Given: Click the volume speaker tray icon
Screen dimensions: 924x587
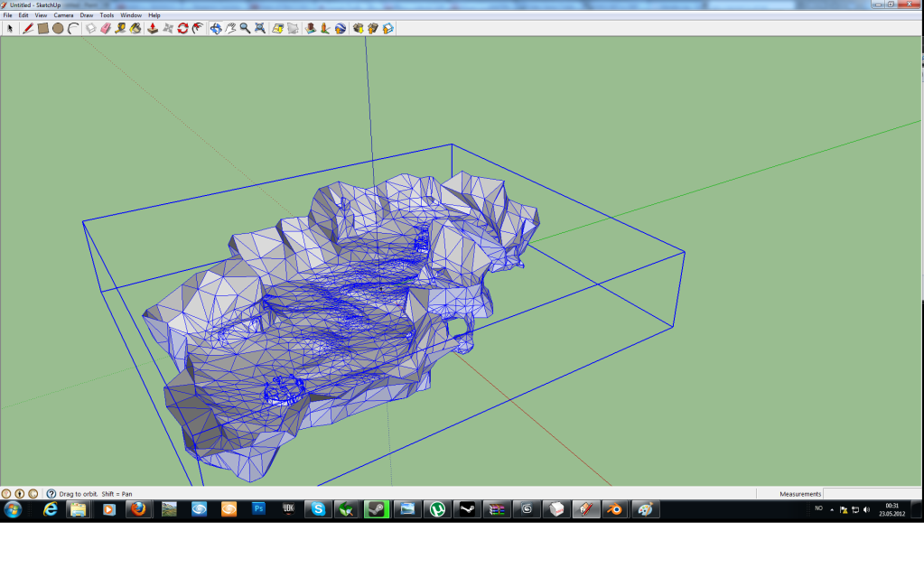Looking at the screenshot, I should pyautogui.click(x=866, y=510).
